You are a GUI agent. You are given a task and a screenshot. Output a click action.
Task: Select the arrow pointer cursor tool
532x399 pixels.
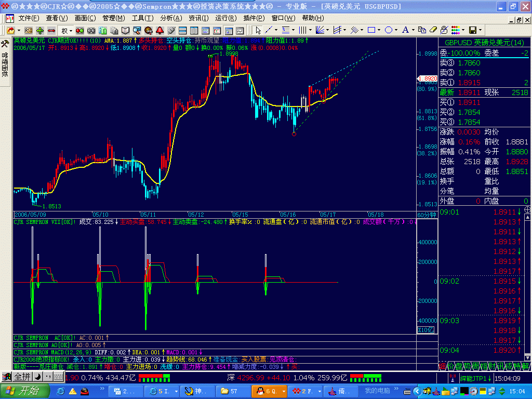[258, 31]
